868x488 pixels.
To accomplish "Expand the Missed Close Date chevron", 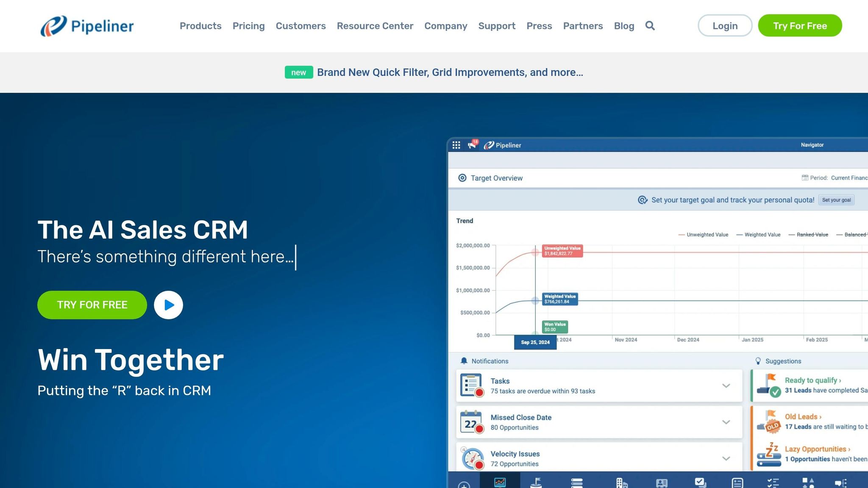I will 726,422.
